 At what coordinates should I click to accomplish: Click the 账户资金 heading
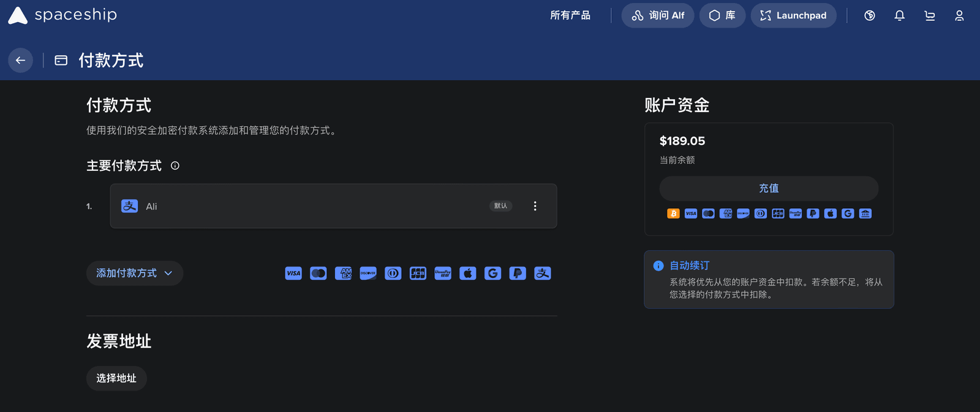point(677,105)
